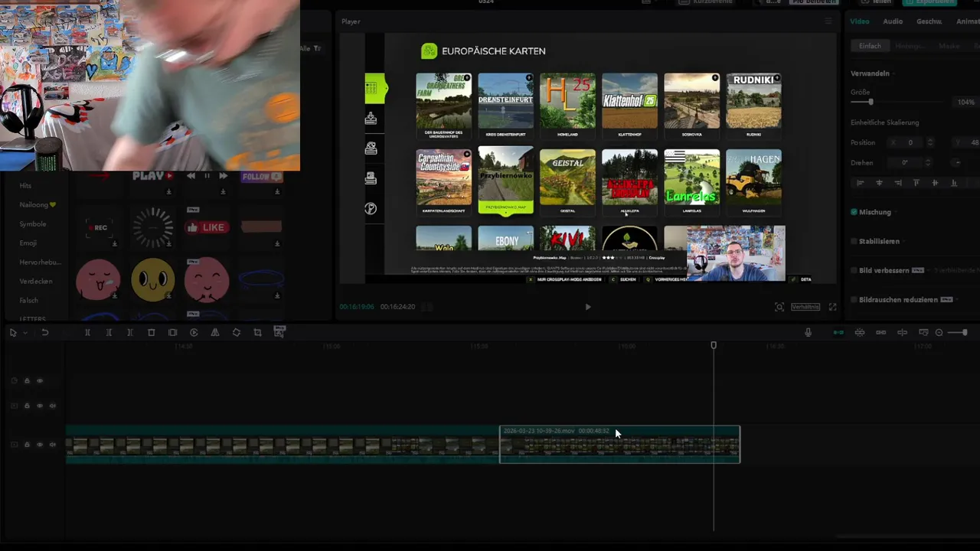Viewport: 980px width, 551px height.
Task: Mute the middle timeline track
Action: 53,406
